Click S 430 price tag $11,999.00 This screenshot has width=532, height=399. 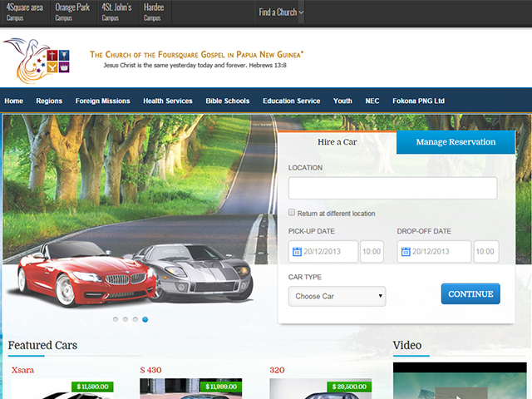point(221,387)
